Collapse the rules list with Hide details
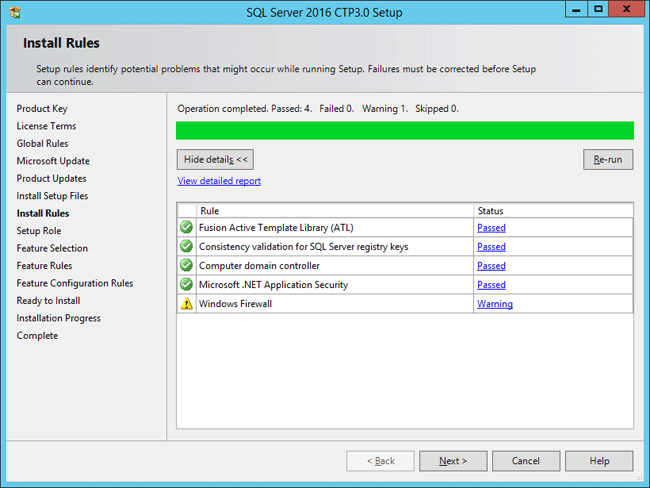Screen dimensions: 650x488 (x=216, y=159)
